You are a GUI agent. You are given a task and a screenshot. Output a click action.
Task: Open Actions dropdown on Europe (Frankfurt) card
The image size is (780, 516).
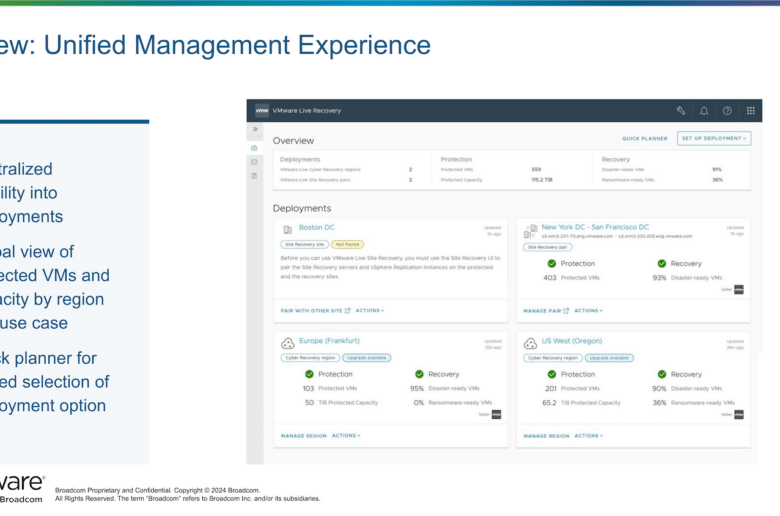(346, 436)
